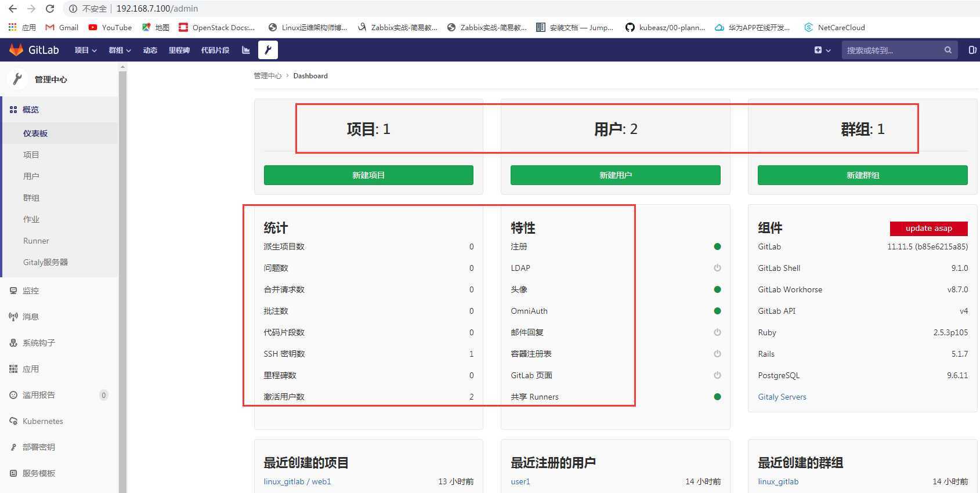This screenshot has width=980, height=493.
Task: Open 动态 activity in top navbar
Action: [x=150, y=50]
